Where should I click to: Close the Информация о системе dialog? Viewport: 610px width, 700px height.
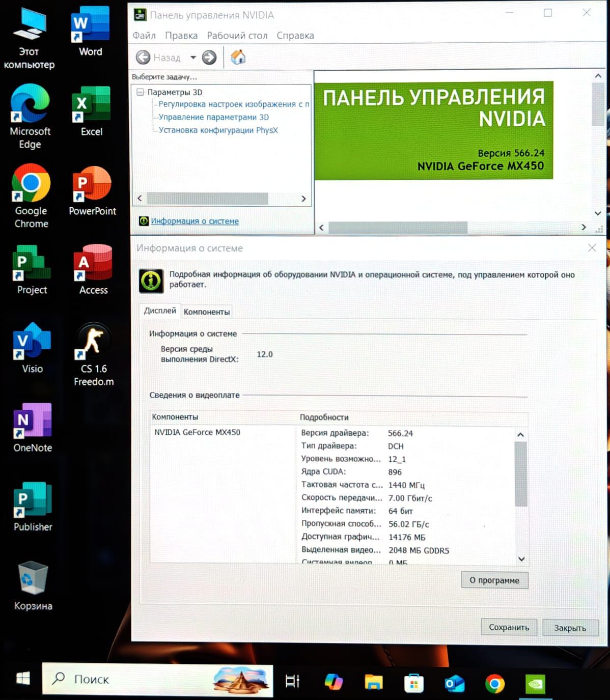(592, 248)
